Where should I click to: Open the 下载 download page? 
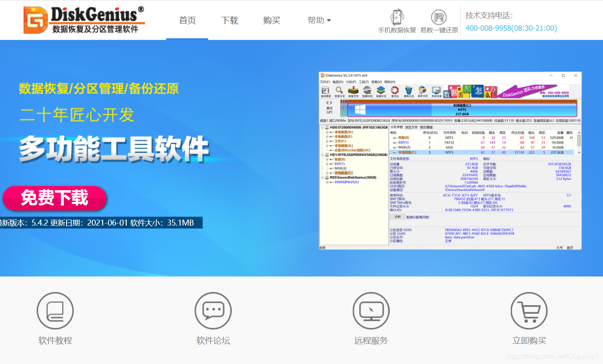230,20
